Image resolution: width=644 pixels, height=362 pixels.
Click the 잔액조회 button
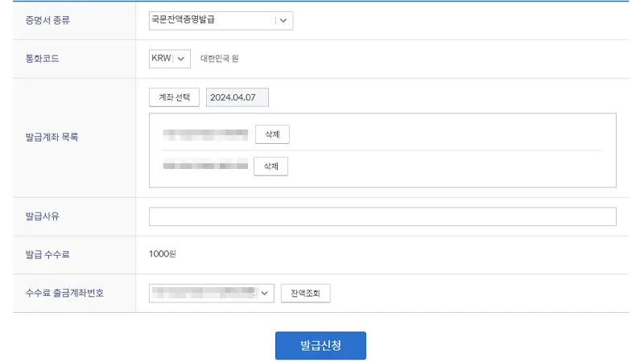306,293
